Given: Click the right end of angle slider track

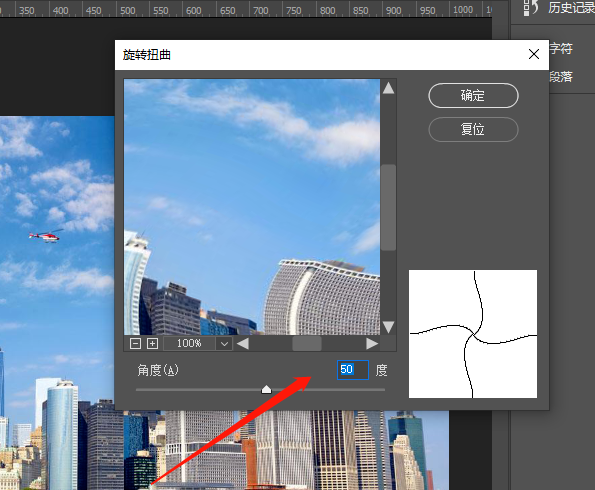Looking at the screenshot, I should pyautogui.click(x=383, y=389).
